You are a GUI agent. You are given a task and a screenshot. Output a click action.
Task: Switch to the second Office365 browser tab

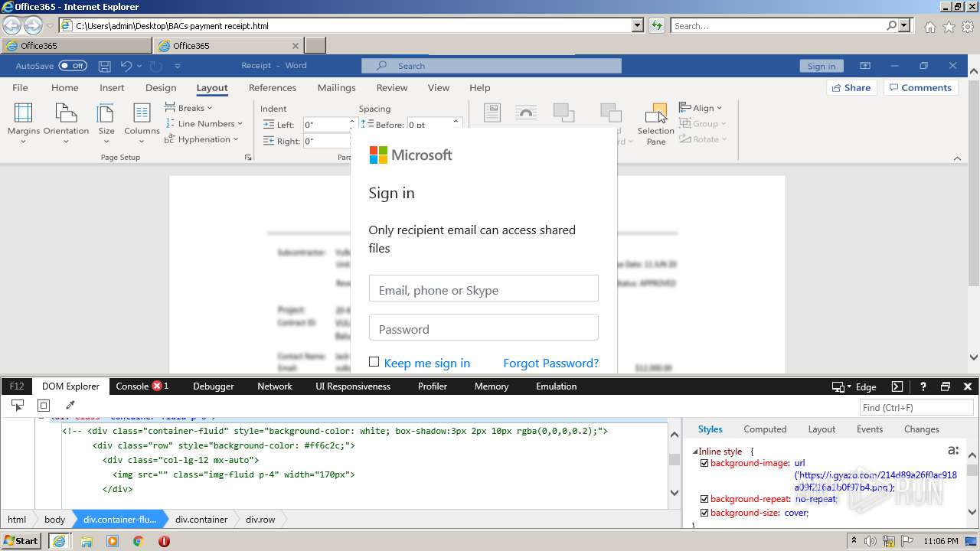pos(229,46)
